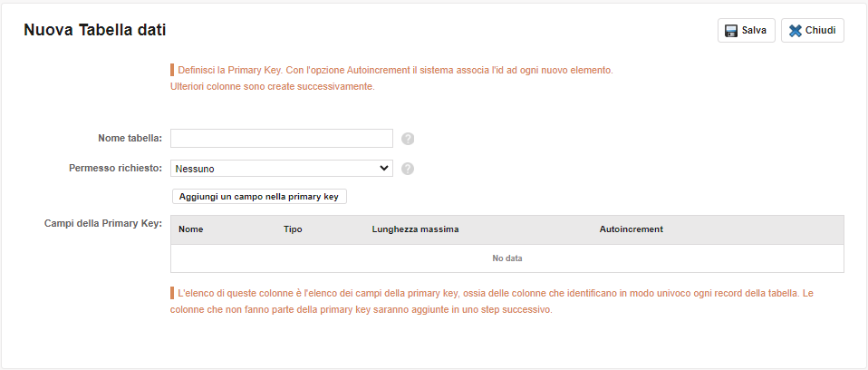The image size is (868, 370).
Task: Click the Nuova Tabella dati heading
Action: tap(94, 30)
